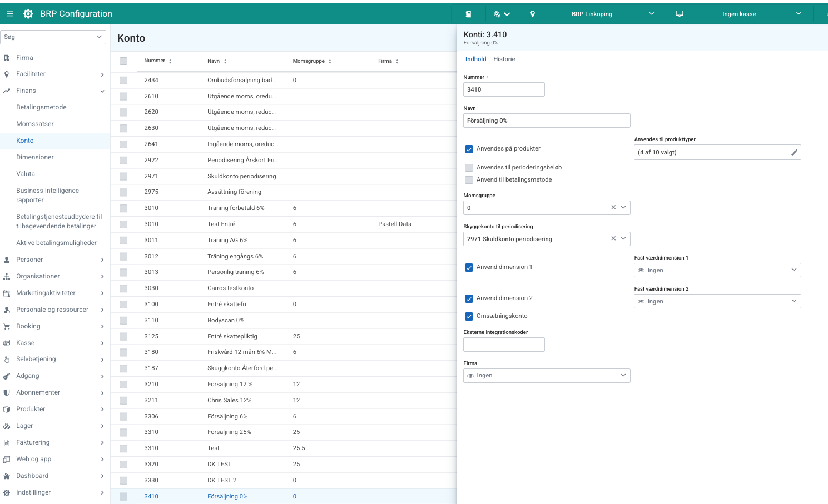
Task: Open the Fast værdidimension 1 dropdown
Action: [x=717, y=270]
